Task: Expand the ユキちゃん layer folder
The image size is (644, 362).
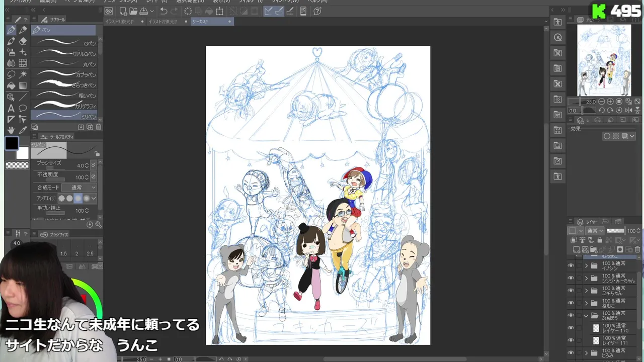Action: click(586, 291)
